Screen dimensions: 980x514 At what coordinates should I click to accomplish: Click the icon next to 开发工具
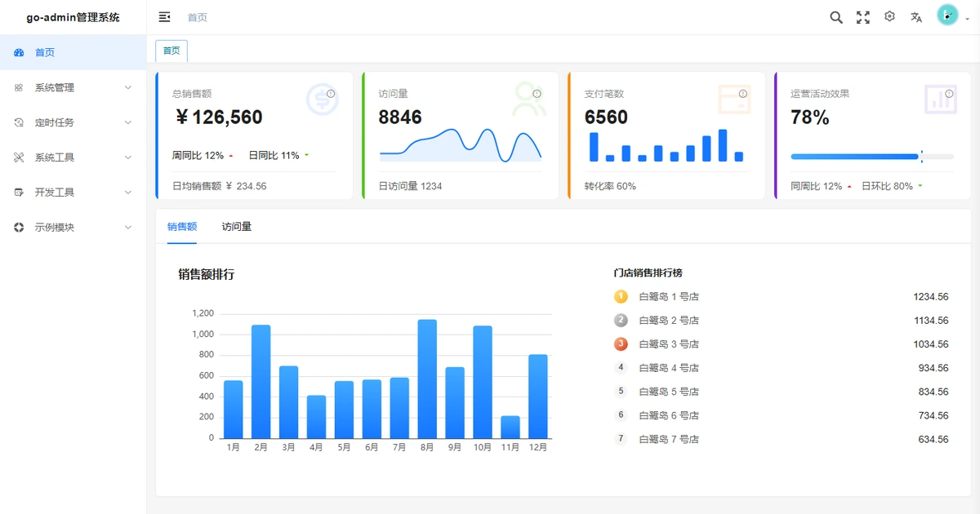coord(19,193)
